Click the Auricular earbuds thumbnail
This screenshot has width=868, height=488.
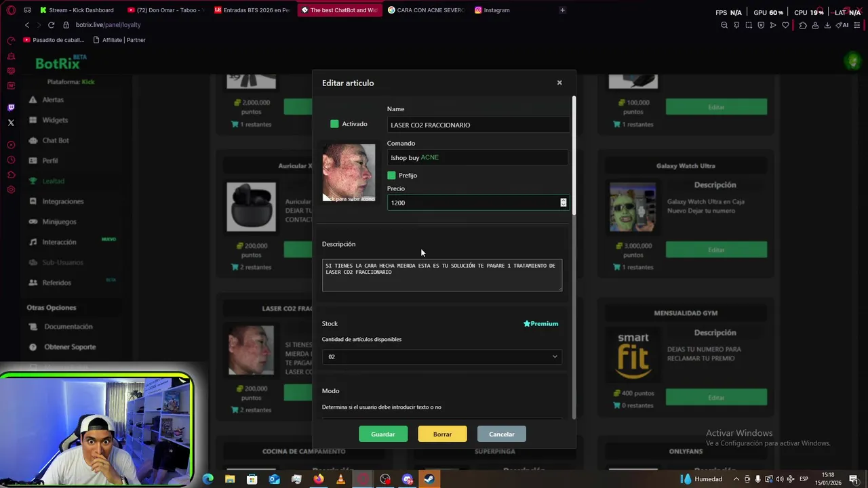point(251,207)
